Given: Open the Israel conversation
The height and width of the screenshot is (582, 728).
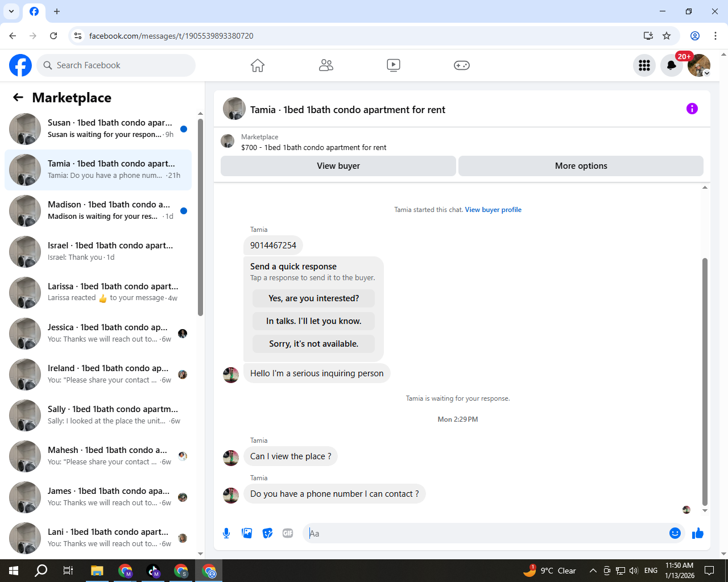Looking at the screenshot, I should pos(98,252).
